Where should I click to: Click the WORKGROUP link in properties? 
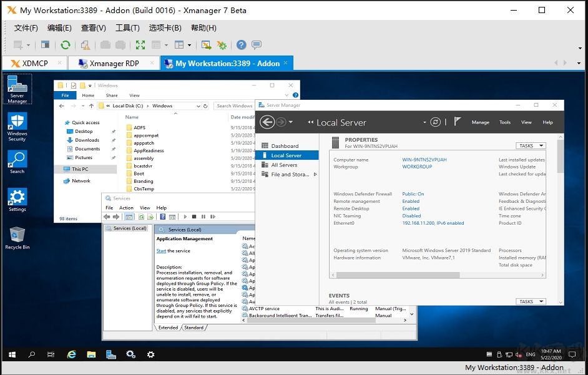[x=417, y=167]
